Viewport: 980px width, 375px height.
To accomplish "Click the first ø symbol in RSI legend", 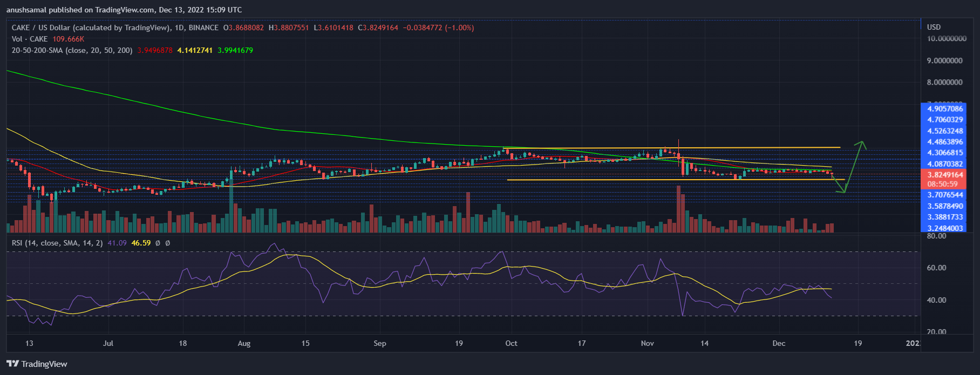I will coord(158,243).
